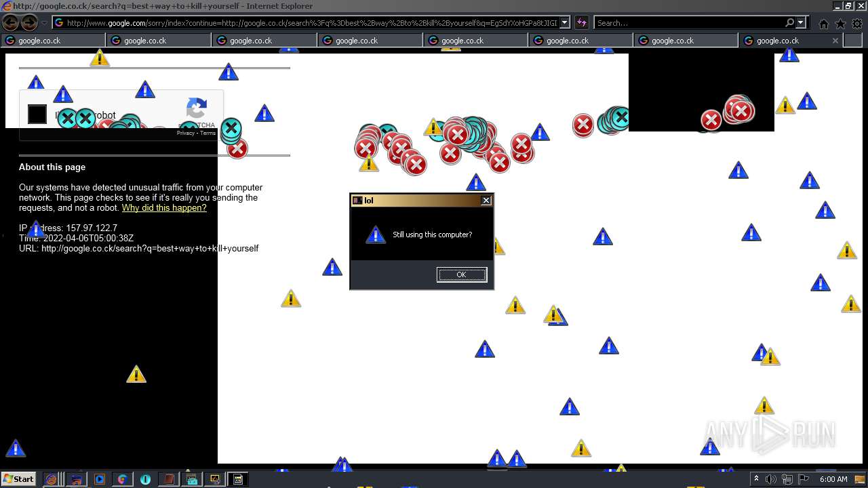Open the Windows Start menu
This screenshot has height=488, width=868.
(18, 479)
